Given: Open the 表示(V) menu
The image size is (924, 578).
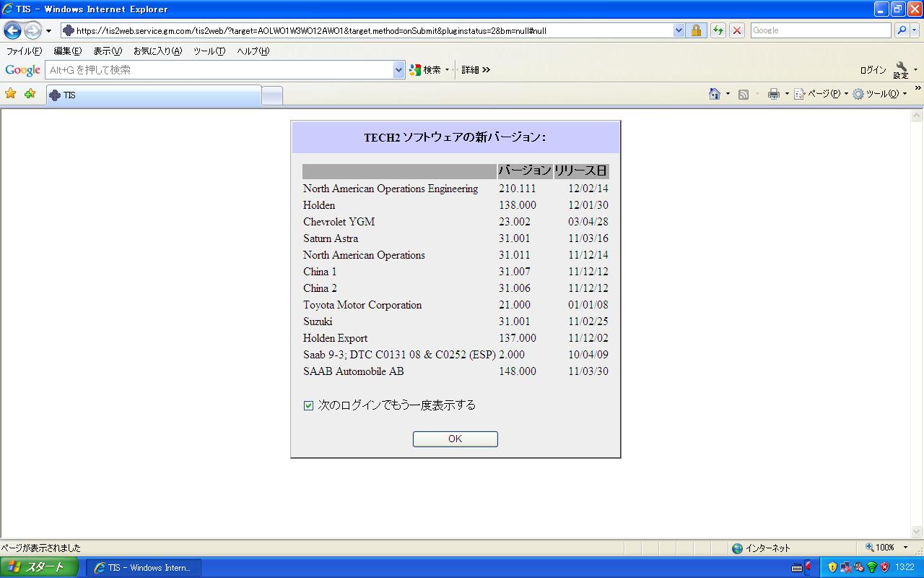Looking at the screenshot, I should pos(108,51).
